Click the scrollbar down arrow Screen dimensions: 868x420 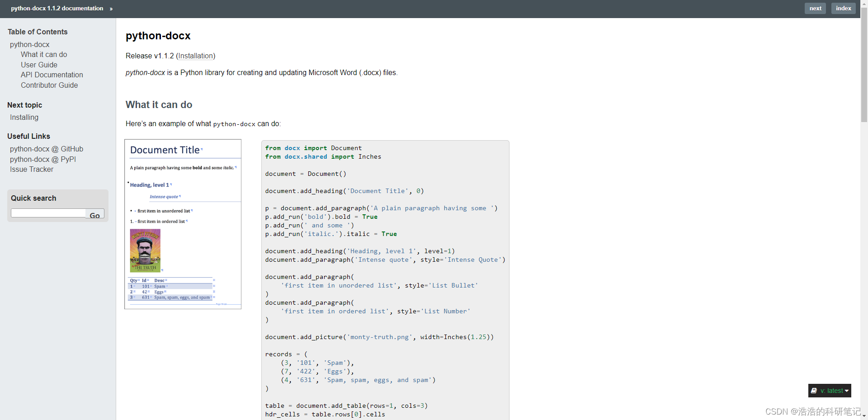[864, 416]
